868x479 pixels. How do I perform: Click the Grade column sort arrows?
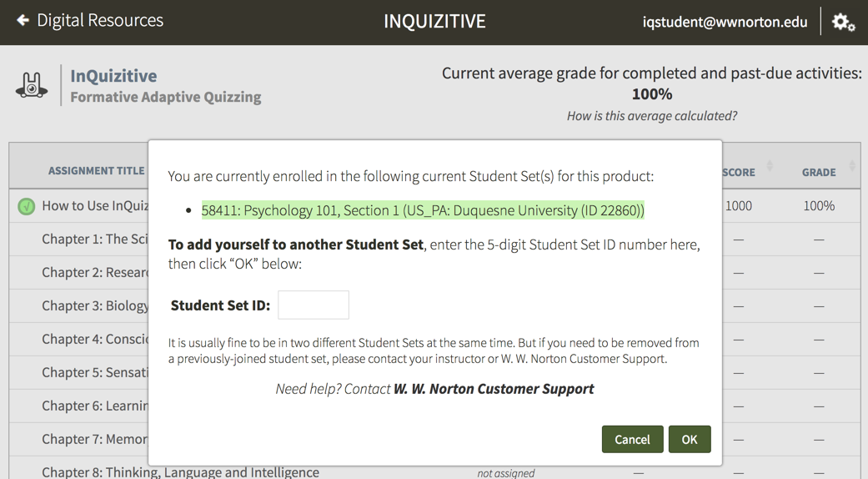click(x=852, y=167)
